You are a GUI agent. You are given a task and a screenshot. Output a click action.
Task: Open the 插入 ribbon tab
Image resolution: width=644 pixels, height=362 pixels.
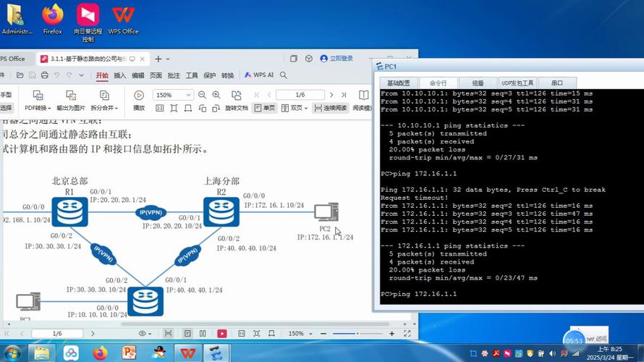[x=119, y=75]
